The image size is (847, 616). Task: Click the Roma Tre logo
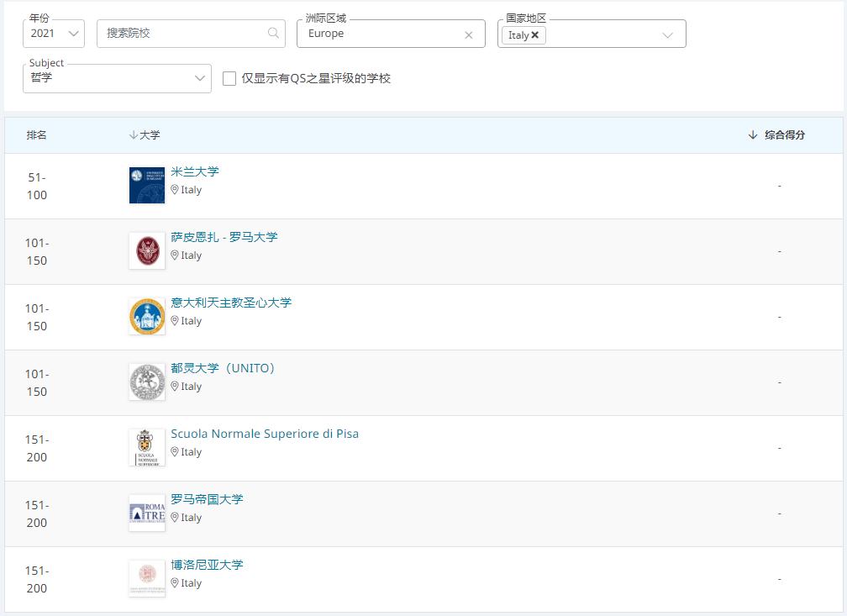pos(147,513)
